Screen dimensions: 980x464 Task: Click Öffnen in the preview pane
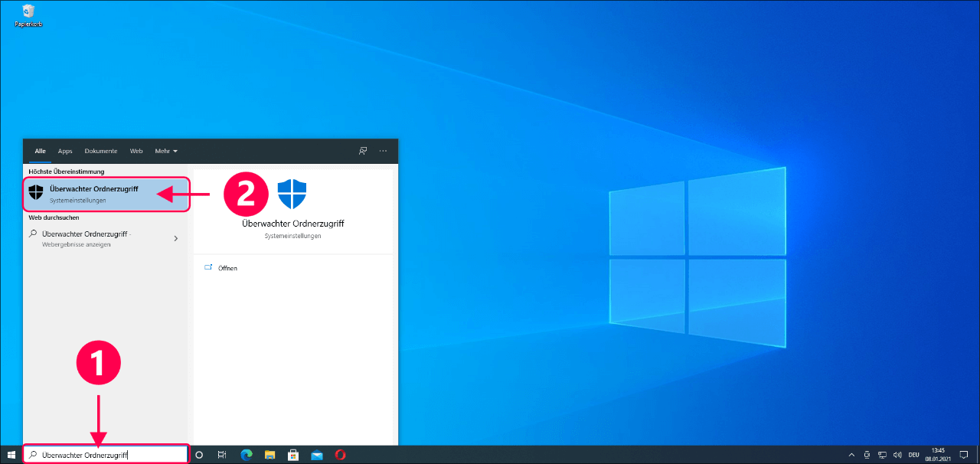pos(227,268)
